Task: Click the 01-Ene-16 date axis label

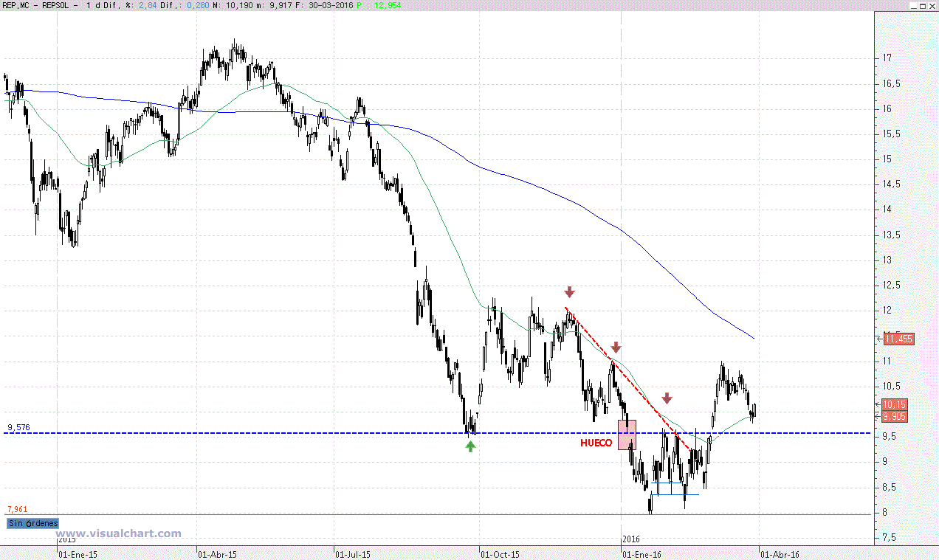Action: (x=642, y=553)
